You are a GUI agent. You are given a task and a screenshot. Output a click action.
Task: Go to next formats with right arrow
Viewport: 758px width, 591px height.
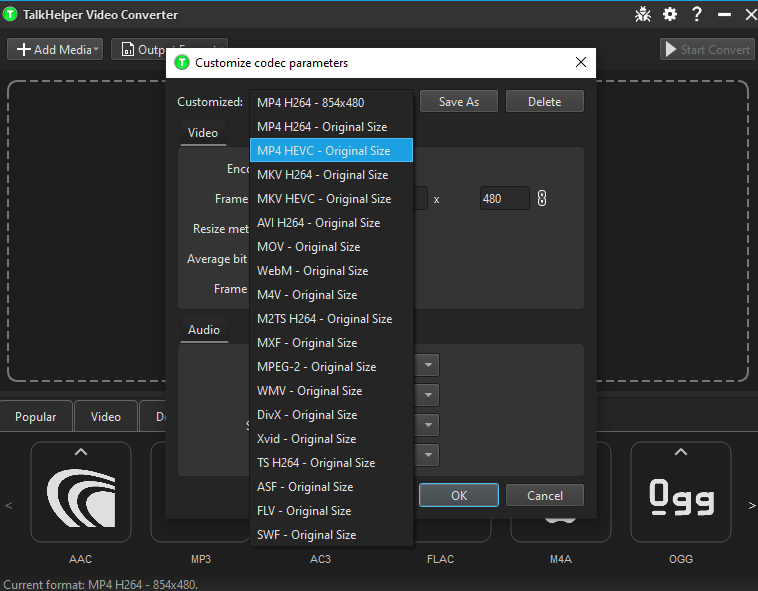[751, 505]
